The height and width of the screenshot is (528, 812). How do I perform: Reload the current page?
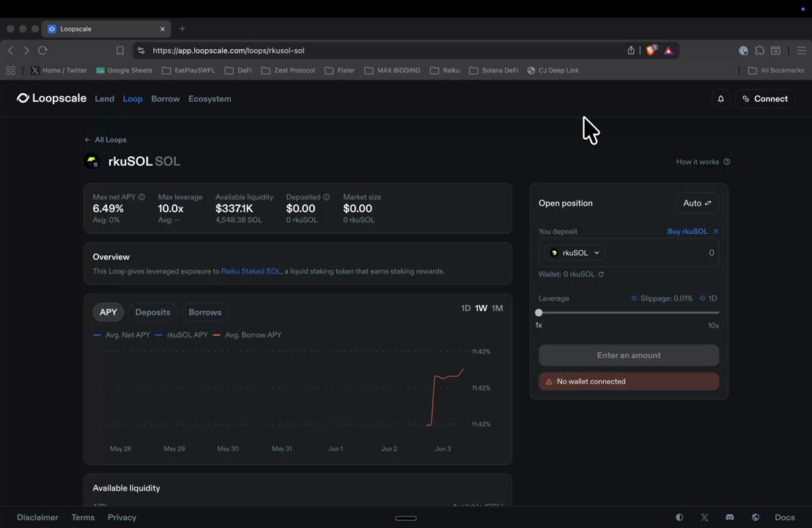(43, 51)
